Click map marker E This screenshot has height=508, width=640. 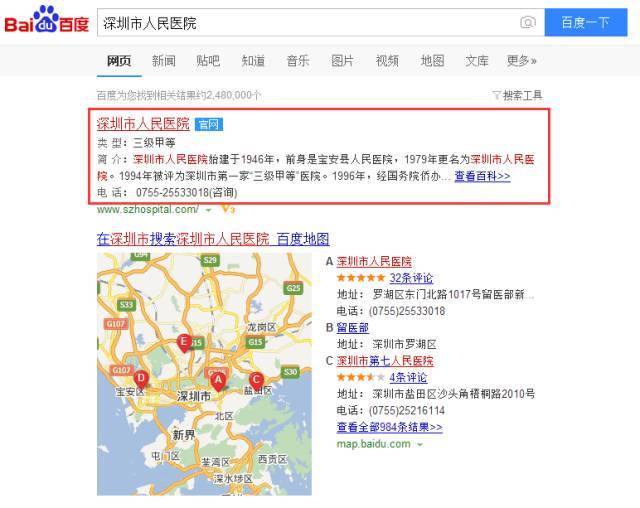point(184,343)
